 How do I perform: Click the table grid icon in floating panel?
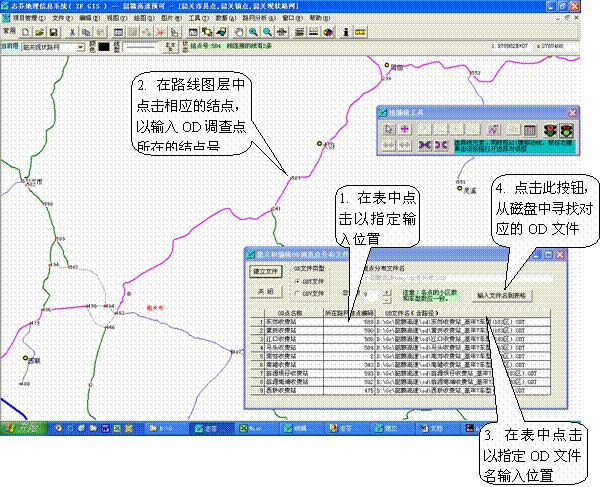coord(530,130)
